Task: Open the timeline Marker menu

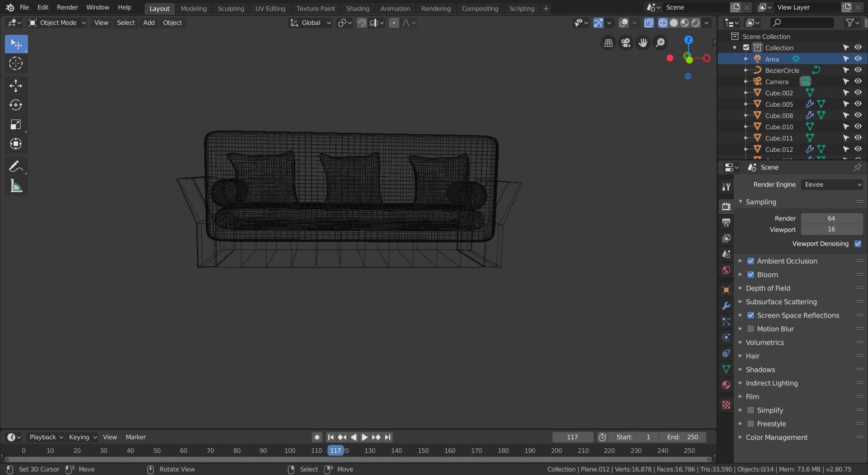Action: [136, 437]
